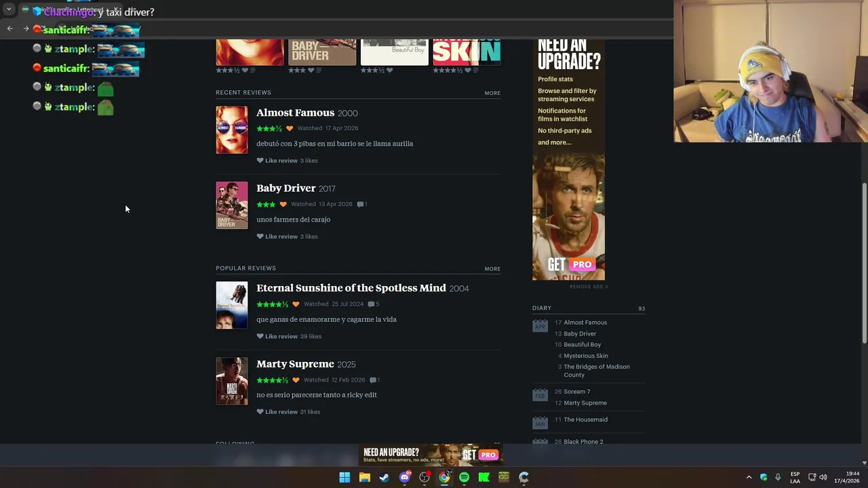Click Marty Supreme poster thumbnail
The image size is (868, 488).
[232, 381]
